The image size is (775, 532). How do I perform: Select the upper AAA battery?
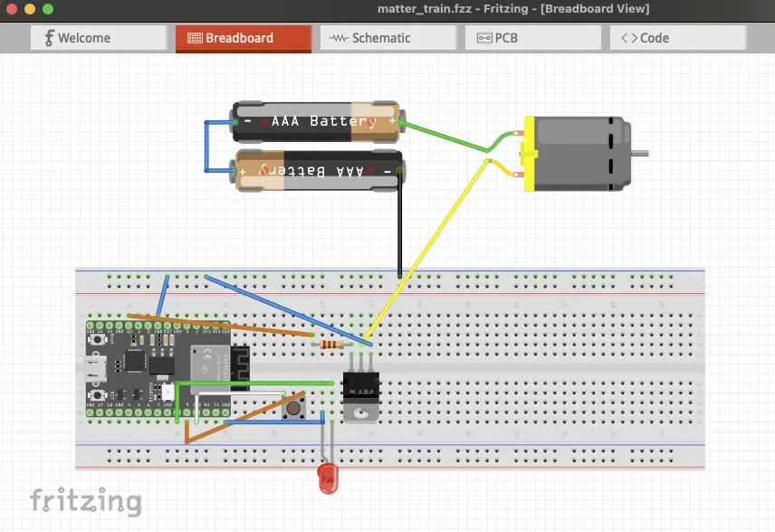pos(317,121)
